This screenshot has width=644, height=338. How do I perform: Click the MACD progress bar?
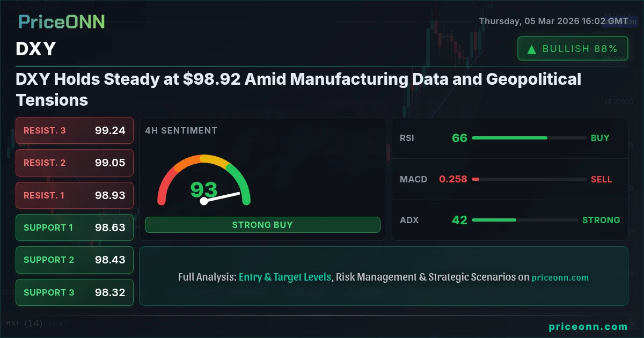pos(529,179)
